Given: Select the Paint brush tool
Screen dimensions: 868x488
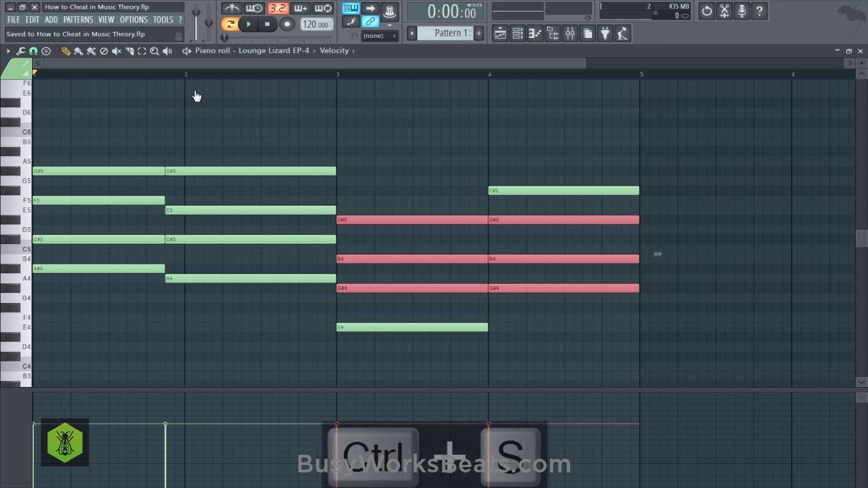Looking at the screenshot, I should pos(78,51).
